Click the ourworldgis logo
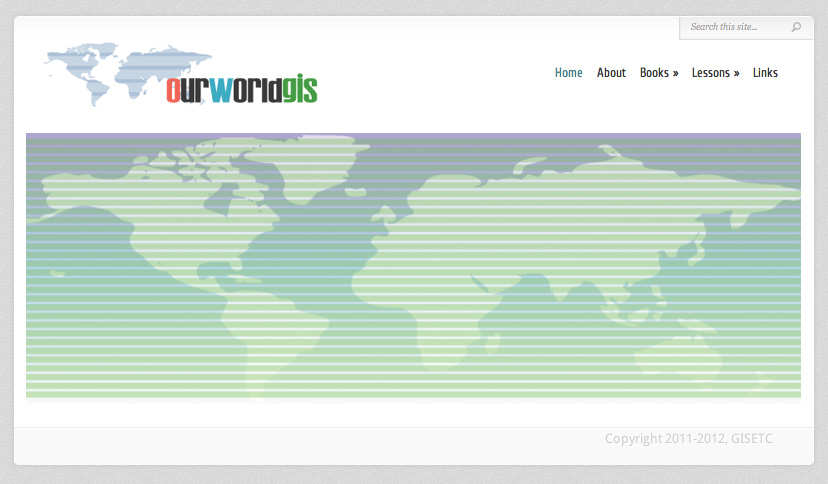The width and height of the screenshot is (828, 484). coord(181,75)
